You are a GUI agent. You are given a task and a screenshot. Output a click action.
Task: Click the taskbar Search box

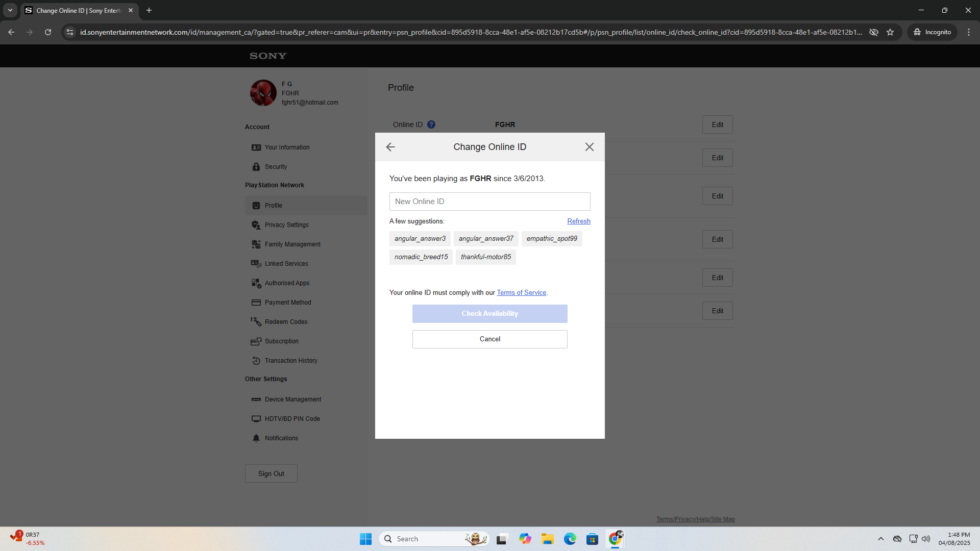point(434,539)
